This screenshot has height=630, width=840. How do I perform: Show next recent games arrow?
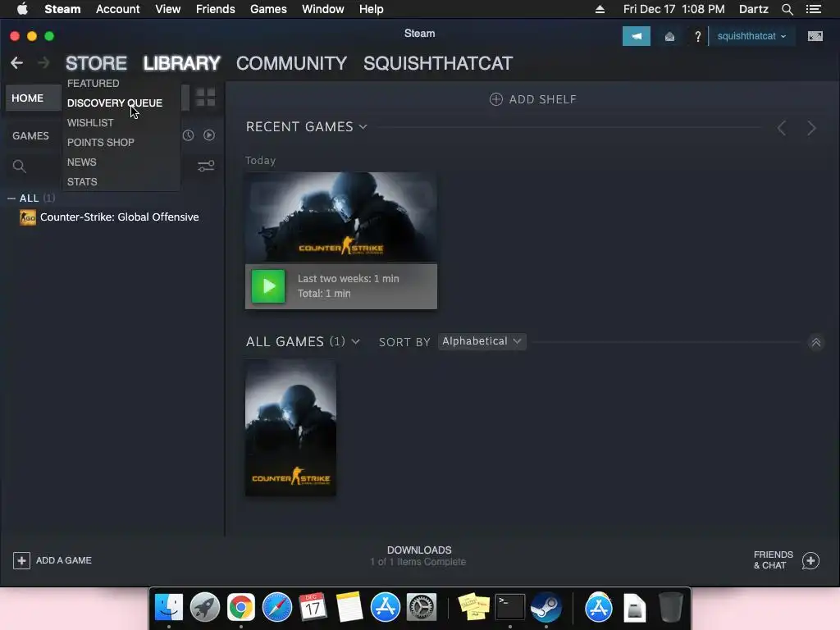(x=811, y=128)
